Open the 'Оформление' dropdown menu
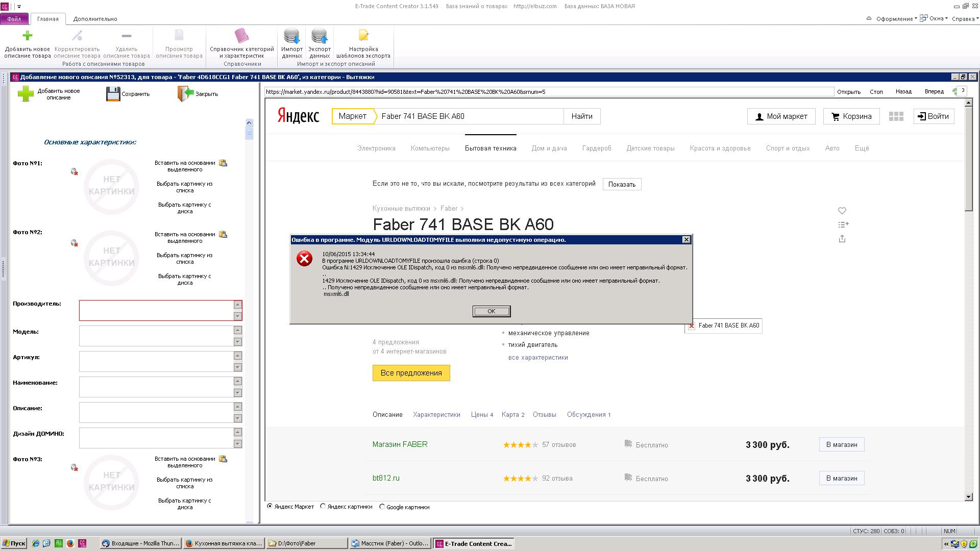 [896, 19]
